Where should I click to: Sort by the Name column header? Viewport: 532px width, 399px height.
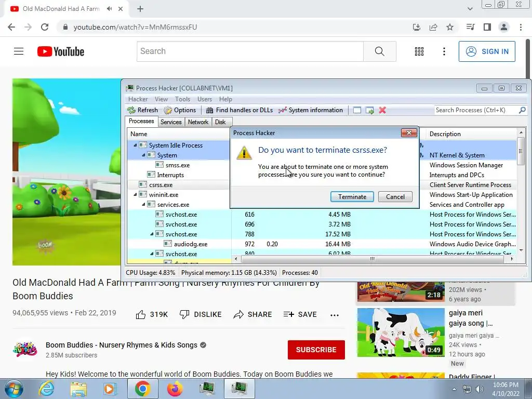click(x=179, y=134)
